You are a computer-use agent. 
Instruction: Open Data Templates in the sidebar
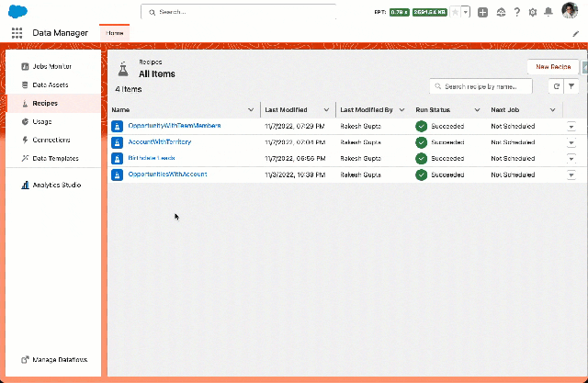tap(53, 158)
